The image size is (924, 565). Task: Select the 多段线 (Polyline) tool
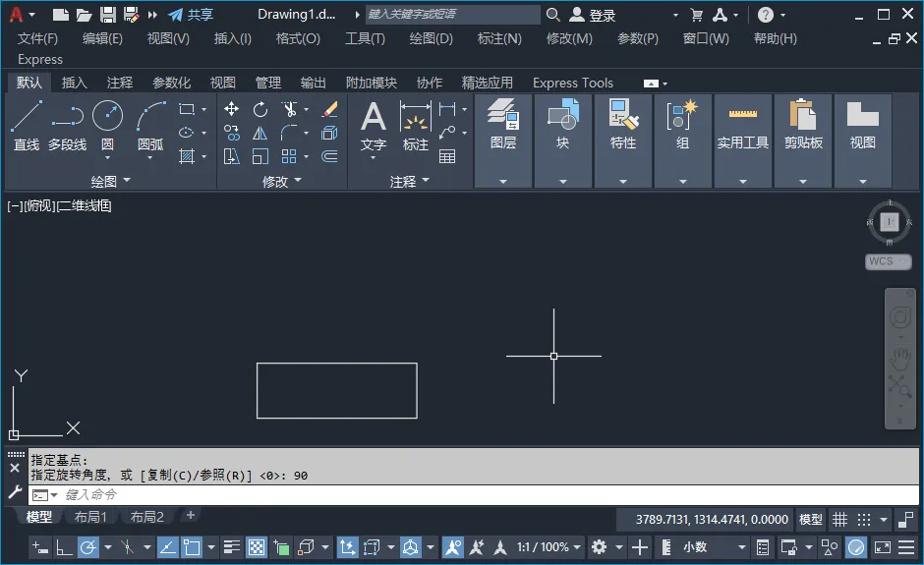pos(67,126)
